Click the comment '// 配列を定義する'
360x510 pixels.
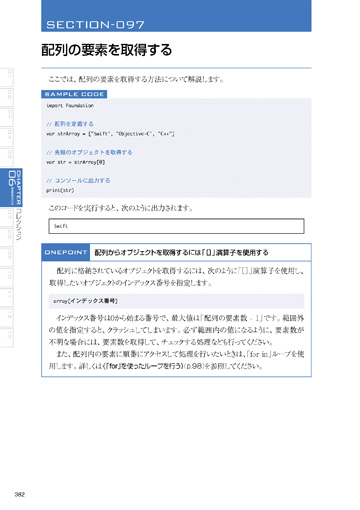[x=70, y=124]
